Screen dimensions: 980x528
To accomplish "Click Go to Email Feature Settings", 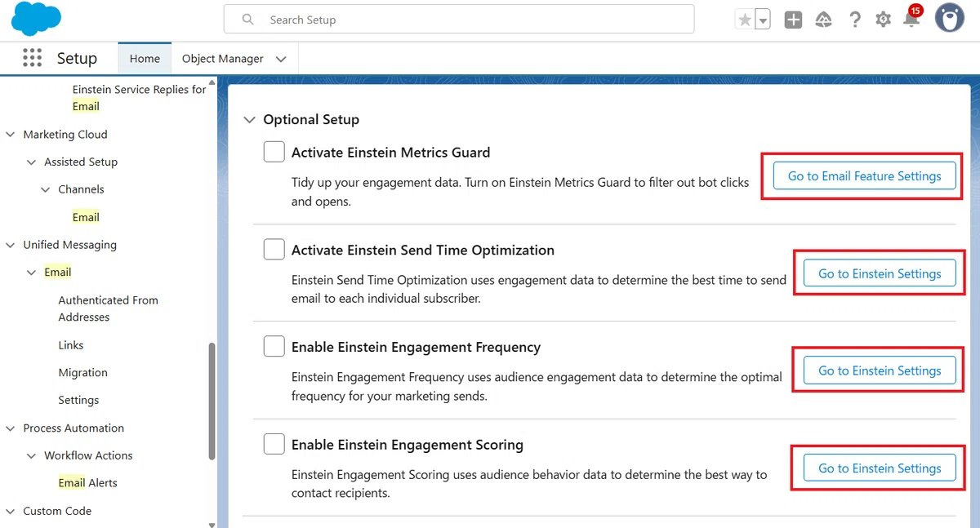I will click(864, 175).
